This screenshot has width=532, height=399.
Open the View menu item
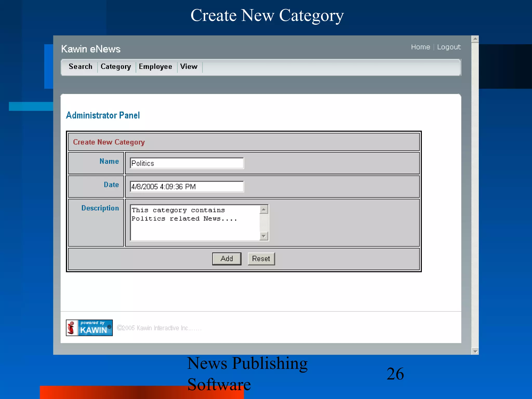pyautogui.click(x=189, y=66)
